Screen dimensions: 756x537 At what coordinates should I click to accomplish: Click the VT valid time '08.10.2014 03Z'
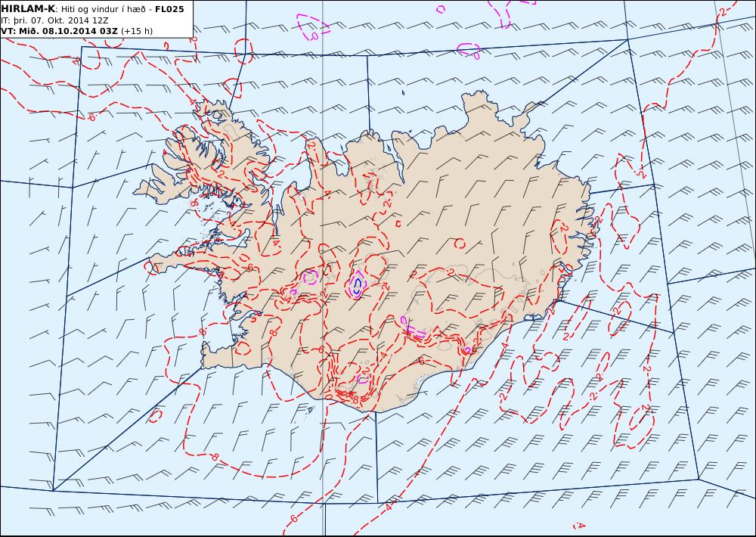pyautogui.click(x=80, y=31)
